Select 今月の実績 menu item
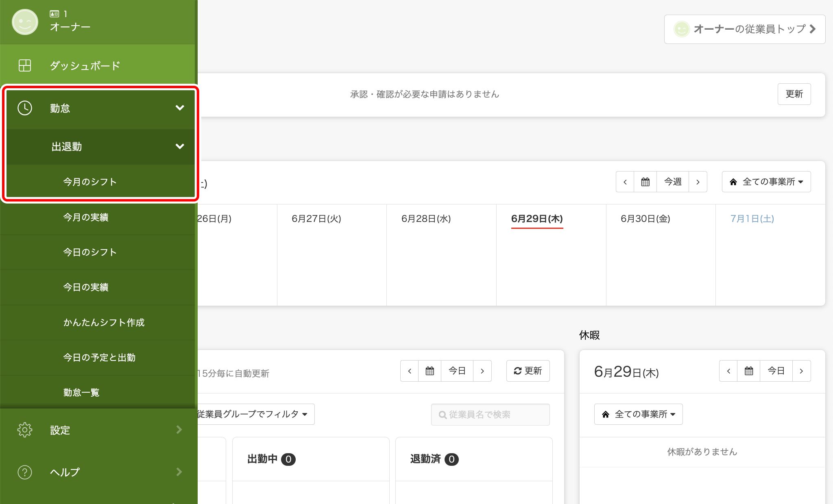This screenshot has height=504, width=833. coord(98,217)
